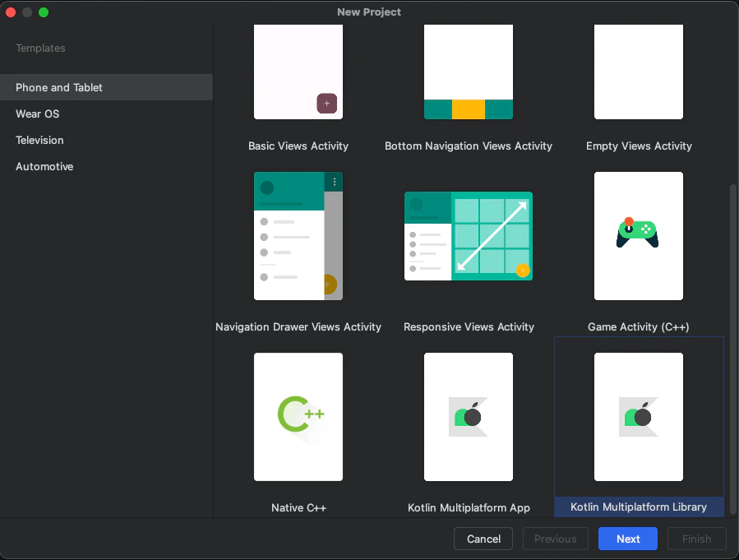Choose the Navigation Drawer Views Activity preview
This screenshot has width=739, height=560.
(298, 236)
